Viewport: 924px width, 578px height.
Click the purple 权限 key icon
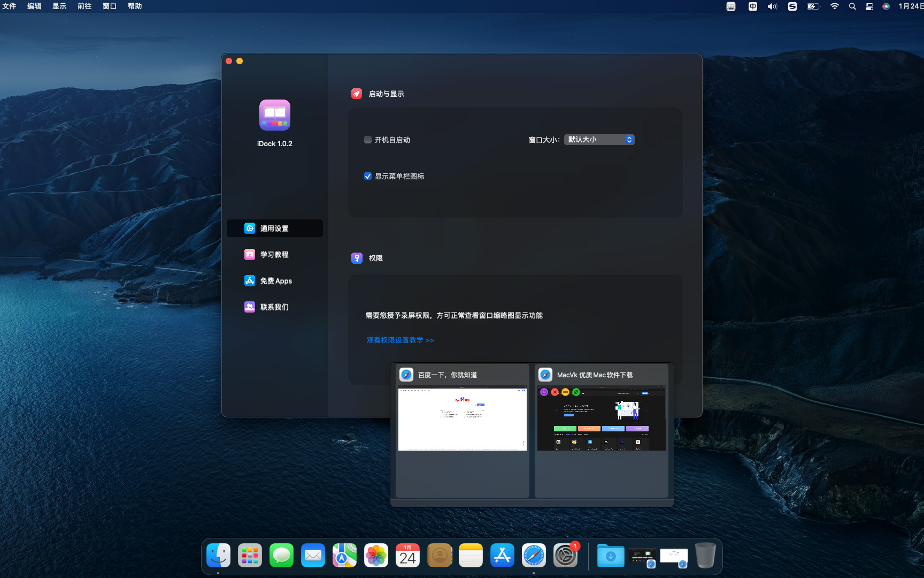pos(357,258)
